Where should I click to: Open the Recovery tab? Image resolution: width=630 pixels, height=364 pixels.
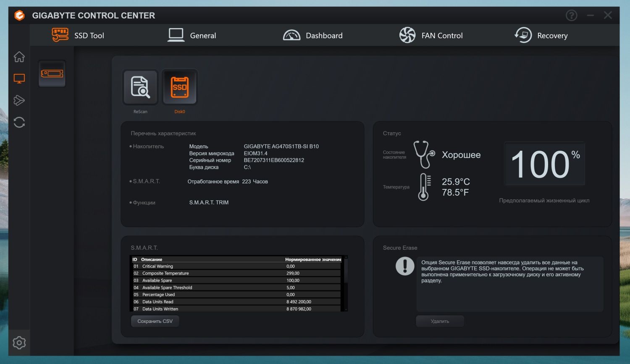pyautogui.click(x=541, y=35)
